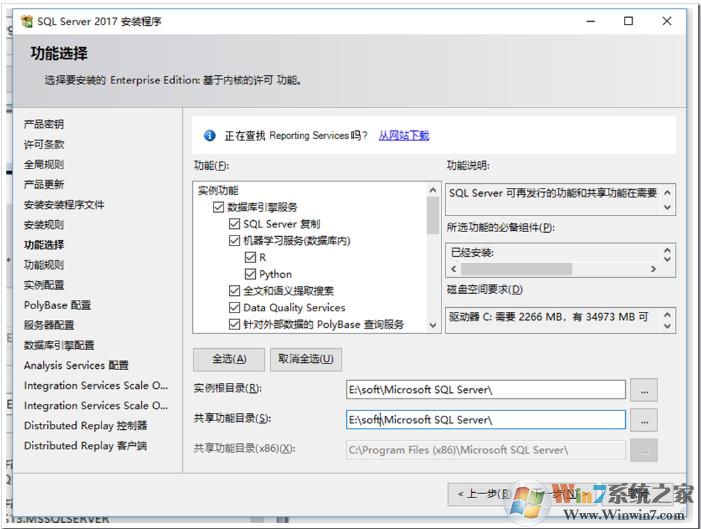This screenshot has width=701, height=529.
Task: Click the 上一步(B) back button
Action: pyautogui.click(x=482, y=494)
